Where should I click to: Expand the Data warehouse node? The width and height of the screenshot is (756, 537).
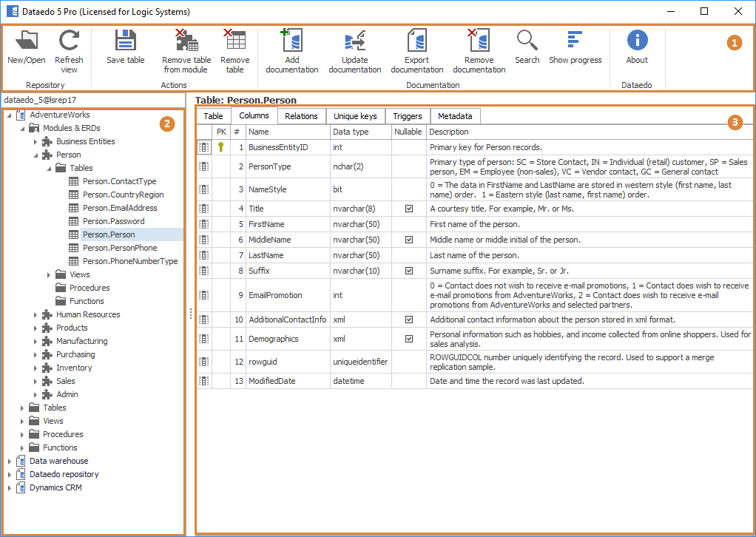tap(9, 462)
